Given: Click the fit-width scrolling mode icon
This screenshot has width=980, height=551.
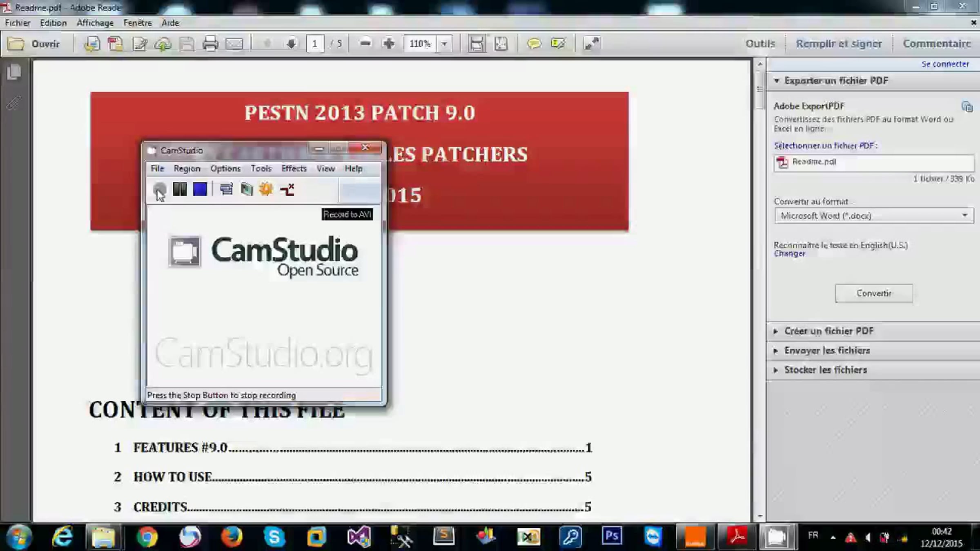Looking at the screenshot, I should (x=477, y=44).
